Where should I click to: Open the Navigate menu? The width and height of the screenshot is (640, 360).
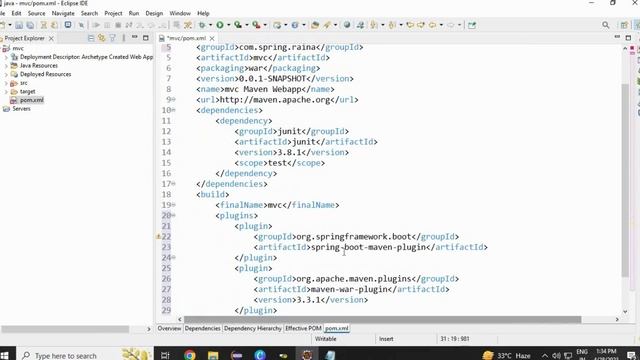pyautogui.click(x=63, y=13)
